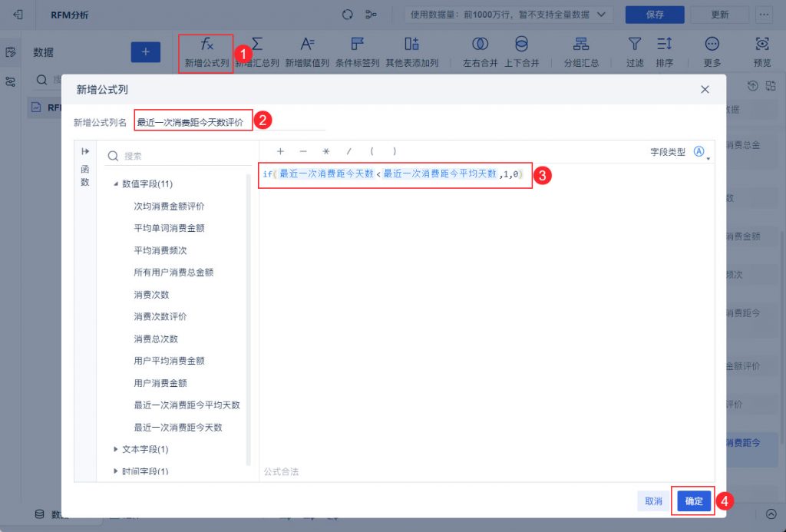Click the 更新 button
This screenshot has height=532, width=786.
[720, 15]
